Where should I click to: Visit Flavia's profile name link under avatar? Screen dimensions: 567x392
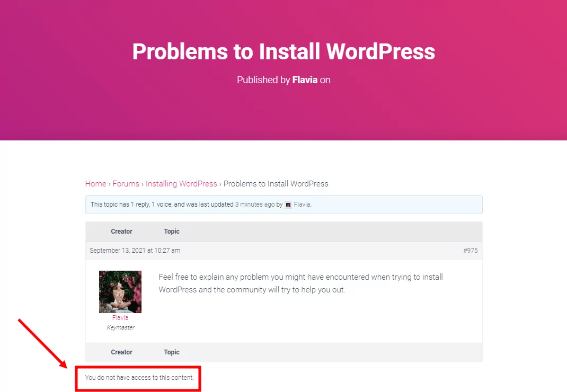point(120,317)
